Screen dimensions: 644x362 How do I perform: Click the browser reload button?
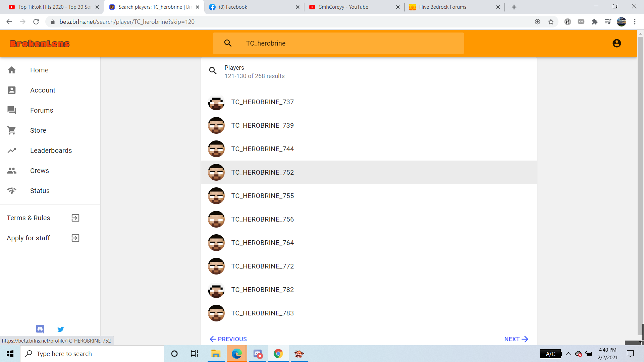click(x=36, y=22)
